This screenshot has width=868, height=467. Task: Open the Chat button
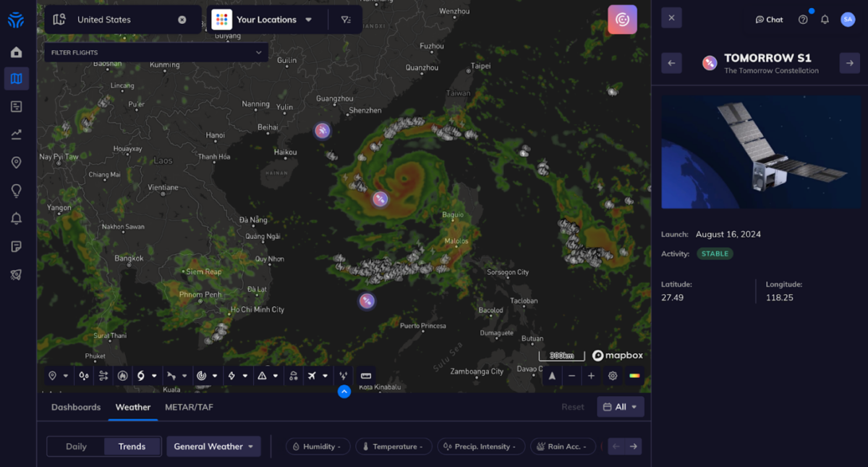pos(769,20)
